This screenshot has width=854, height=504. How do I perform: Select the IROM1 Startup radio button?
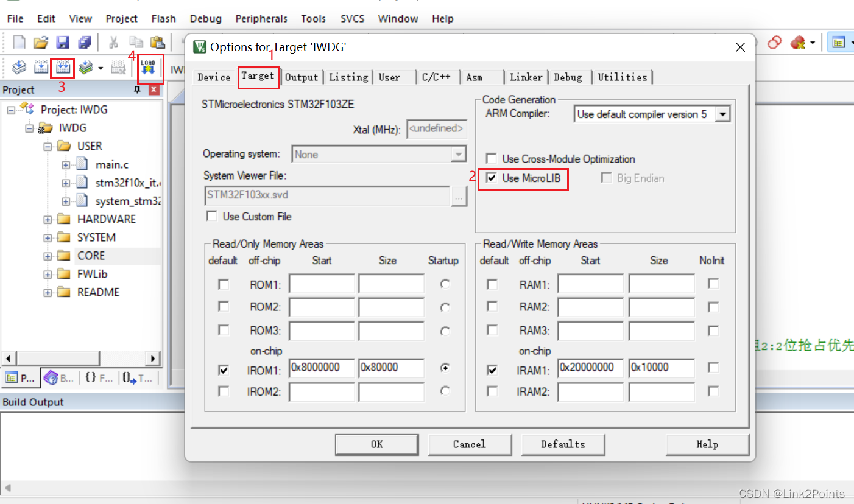tap(445, 368)
